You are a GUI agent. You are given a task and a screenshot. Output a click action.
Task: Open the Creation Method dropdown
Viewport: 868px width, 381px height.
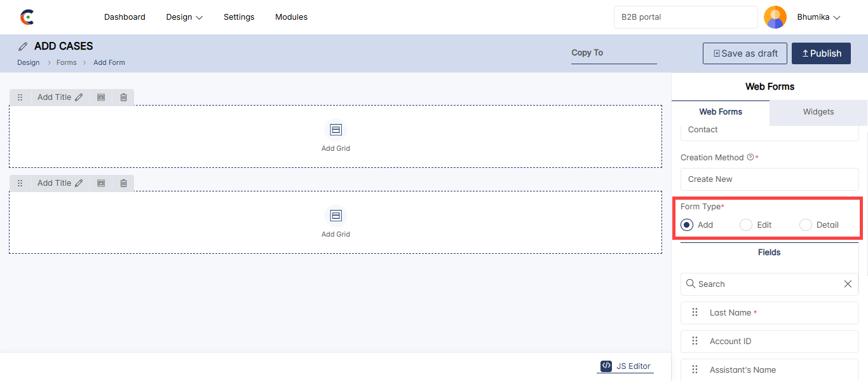[769, 179]
